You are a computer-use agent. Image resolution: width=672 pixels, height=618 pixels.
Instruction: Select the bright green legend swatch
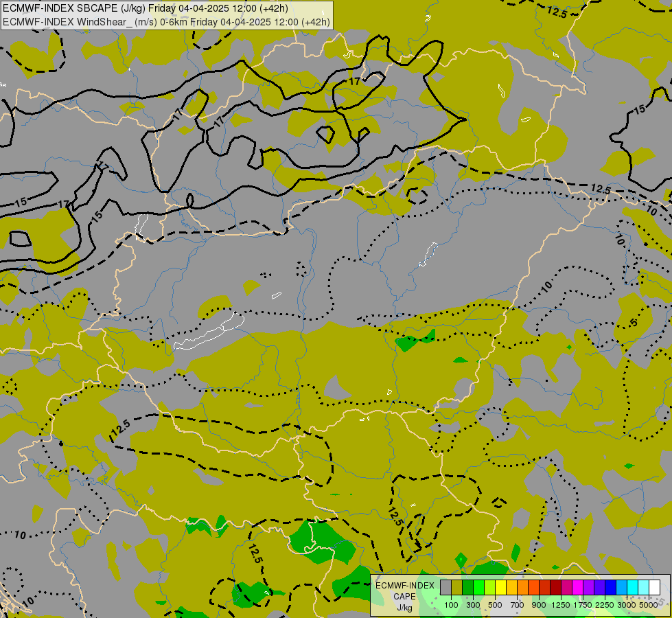478,587
